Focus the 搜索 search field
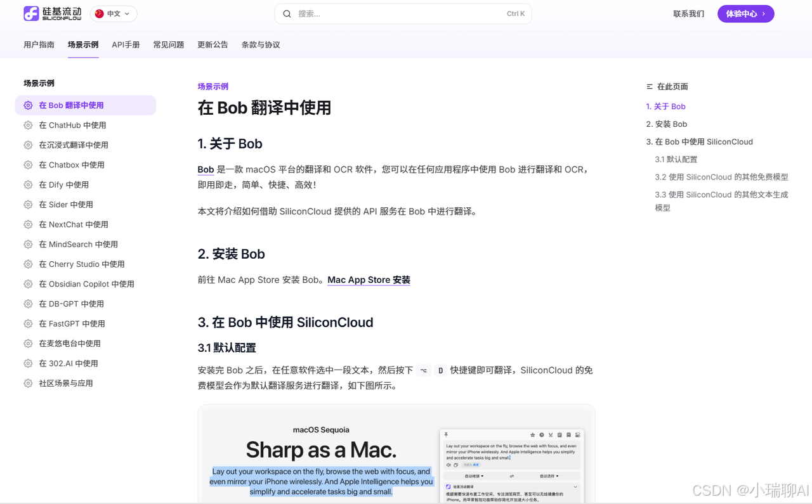This screenshot has width=812, height=504. click(403, 14)
